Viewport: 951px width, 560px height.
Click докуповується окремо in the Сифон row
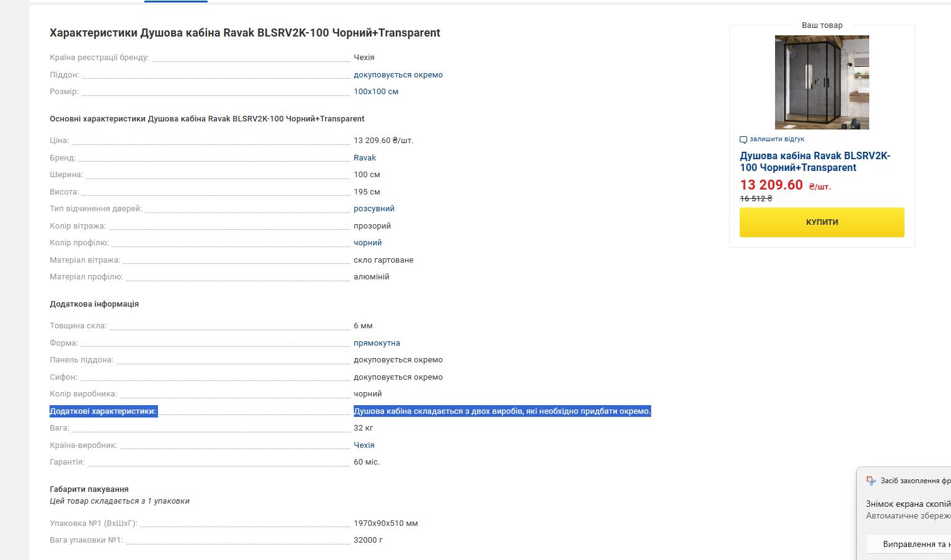click(x=398, y=377)
